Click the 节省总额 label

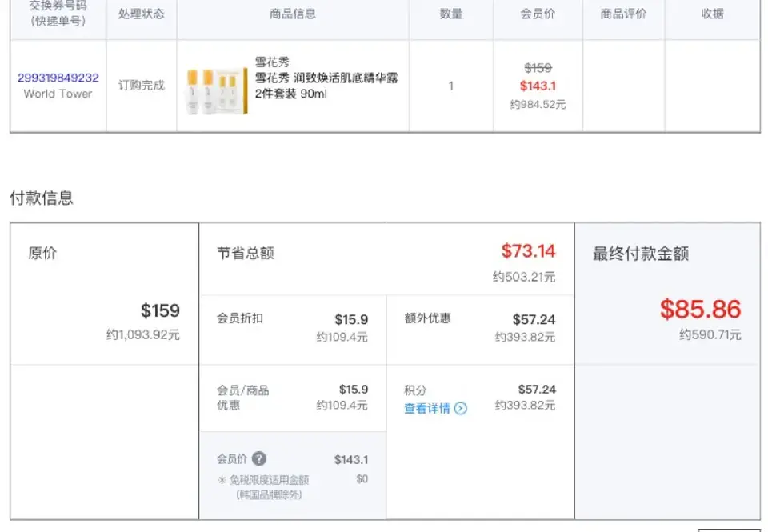click(246, 254)
